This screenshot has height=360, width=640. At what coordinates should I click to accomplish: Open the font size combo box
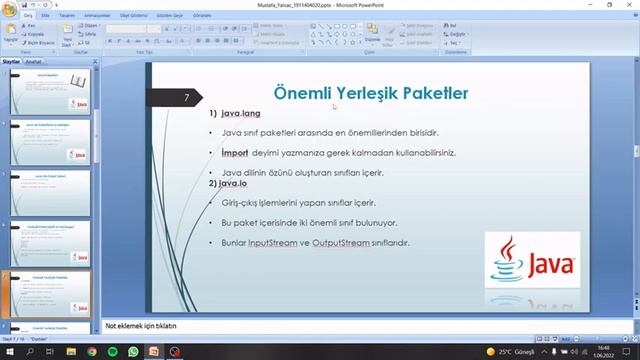pos(154,29)
